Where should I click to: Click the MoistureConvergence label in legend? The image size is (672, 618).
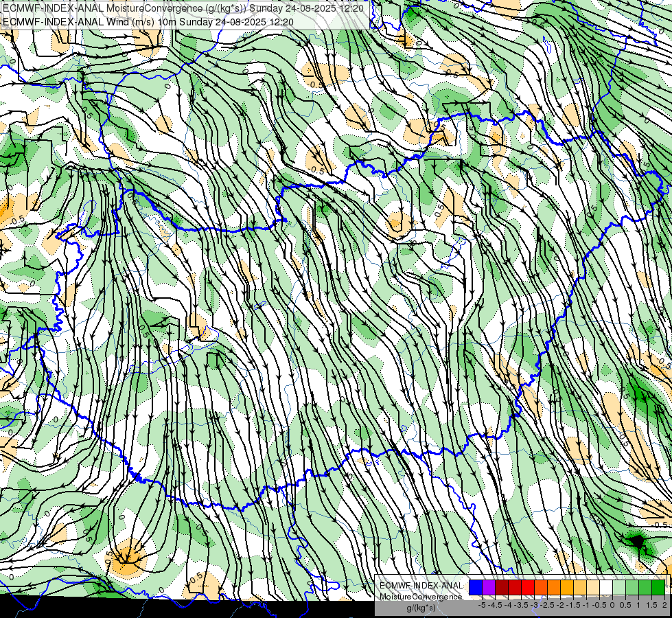(x=421, y=597)
